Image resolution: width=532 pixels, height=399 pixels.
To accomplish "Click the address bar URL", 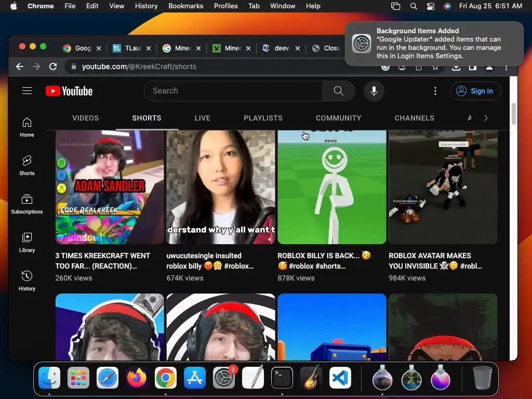I will 139,66.
